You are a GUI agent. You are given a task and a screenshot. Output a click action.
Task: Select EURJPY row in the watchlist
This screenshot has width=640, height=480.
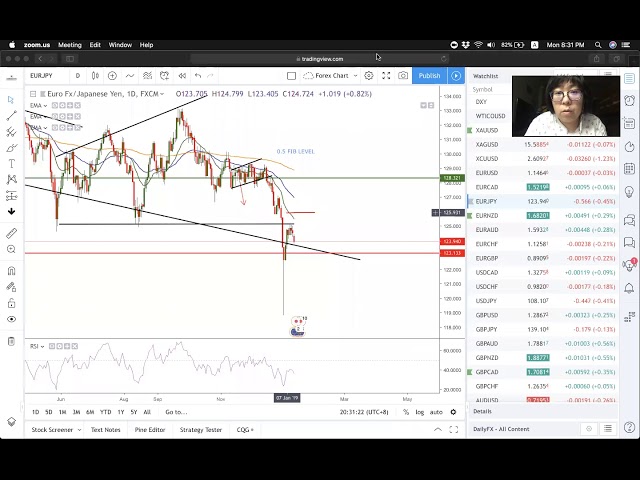[x=486, y=201]
